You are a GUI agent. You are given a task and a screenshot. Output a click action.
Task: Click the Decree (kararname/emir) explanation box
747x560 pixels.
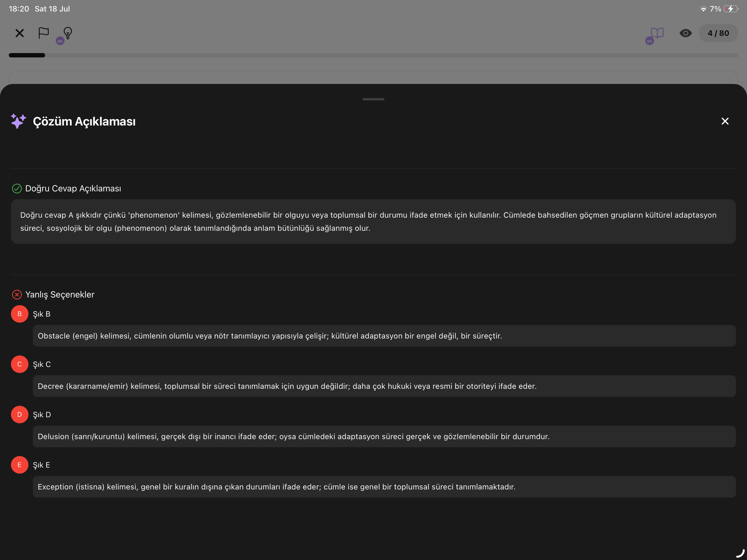click(x=384, y=386)
